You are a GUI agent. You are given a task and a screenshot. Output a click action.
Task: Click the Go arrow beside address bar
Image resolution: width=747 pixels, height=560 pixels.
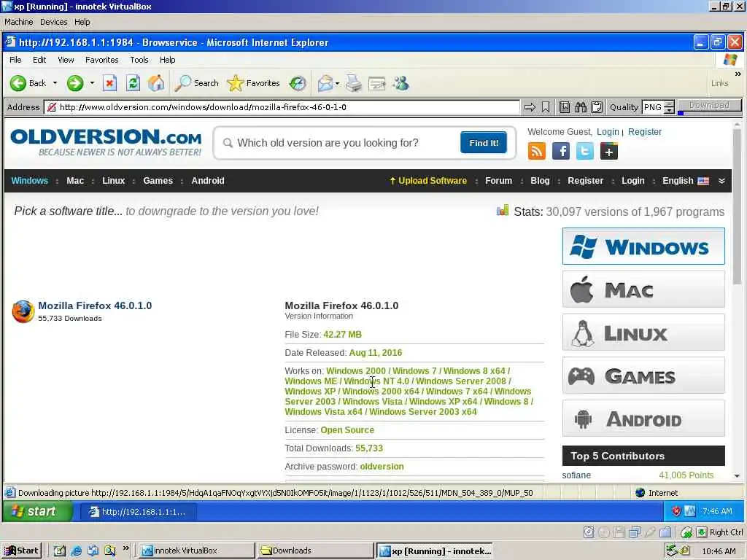[x=530, y=107]
